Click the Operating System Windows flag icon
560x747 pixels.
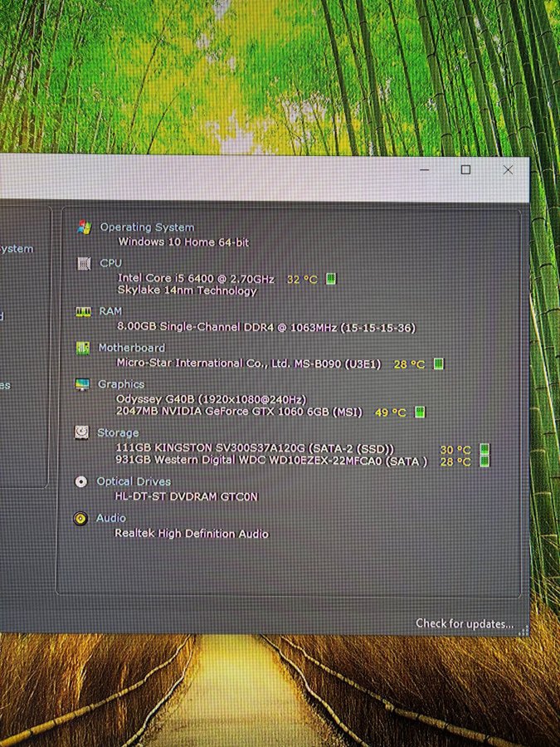[x=85, y=227]
